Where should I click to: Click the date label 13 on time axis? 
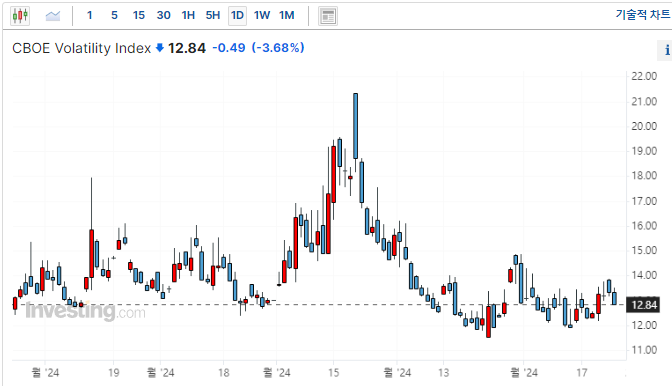point(444,373)
